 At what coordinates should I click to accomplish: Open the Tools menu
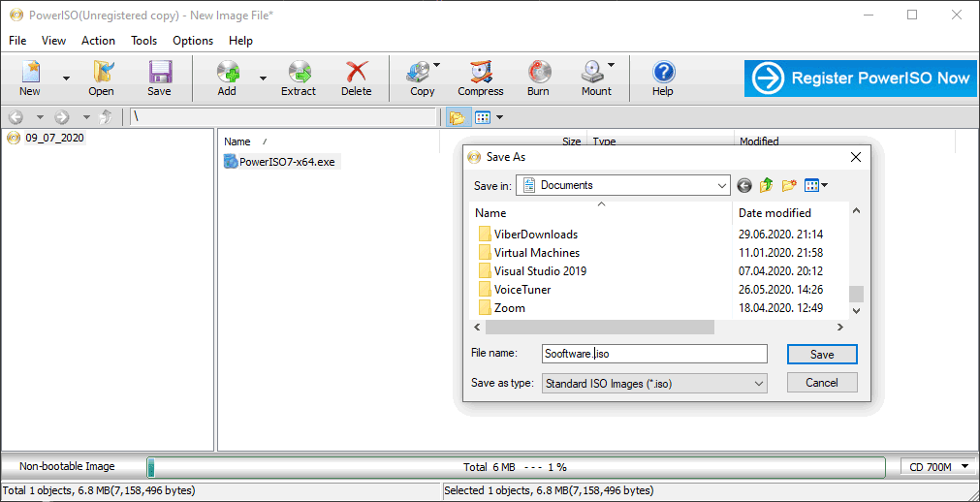pos(143,41)
